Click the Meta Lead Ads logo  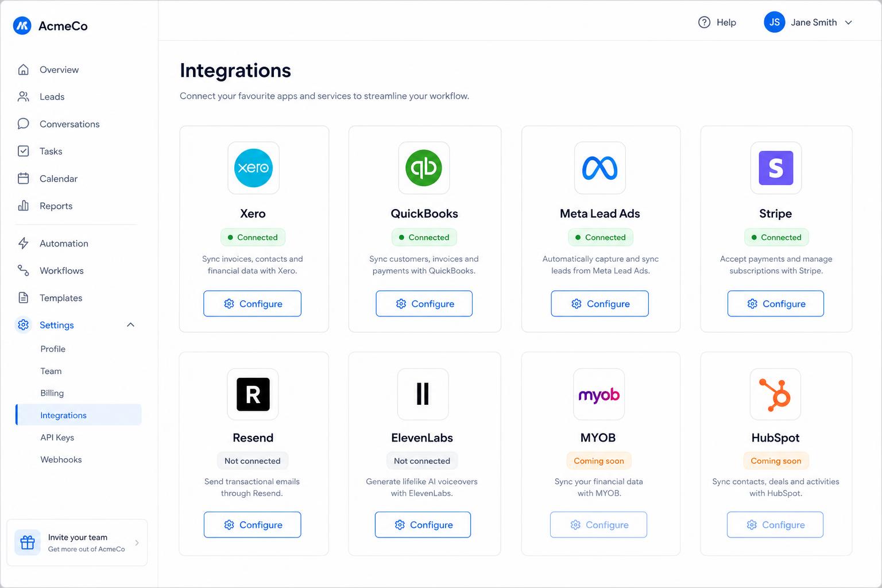coord(600,168)
